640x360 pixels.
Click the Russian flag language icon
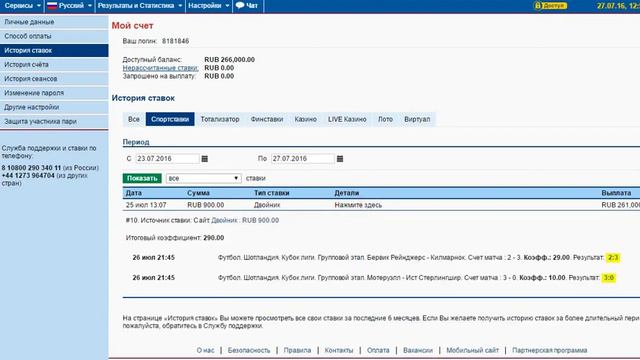pyautogui.click(x=52, y=6)
